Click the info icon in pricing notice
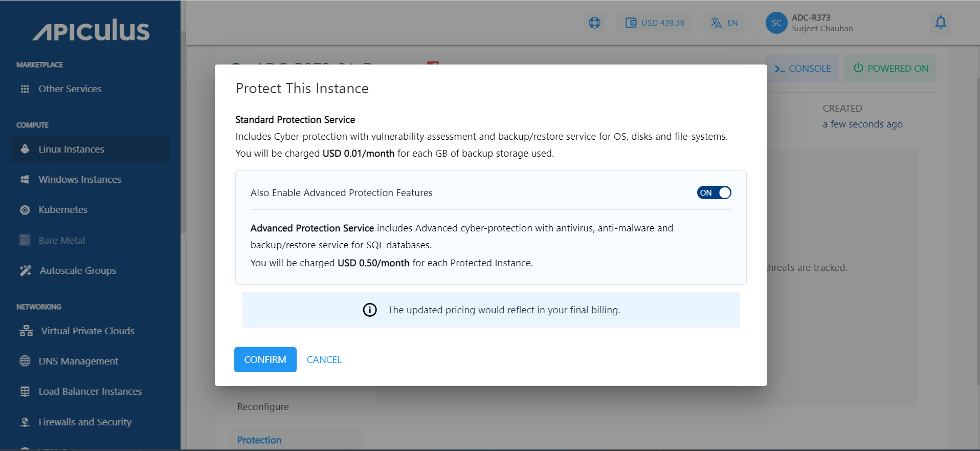The image size is (980, 451). 370,310
